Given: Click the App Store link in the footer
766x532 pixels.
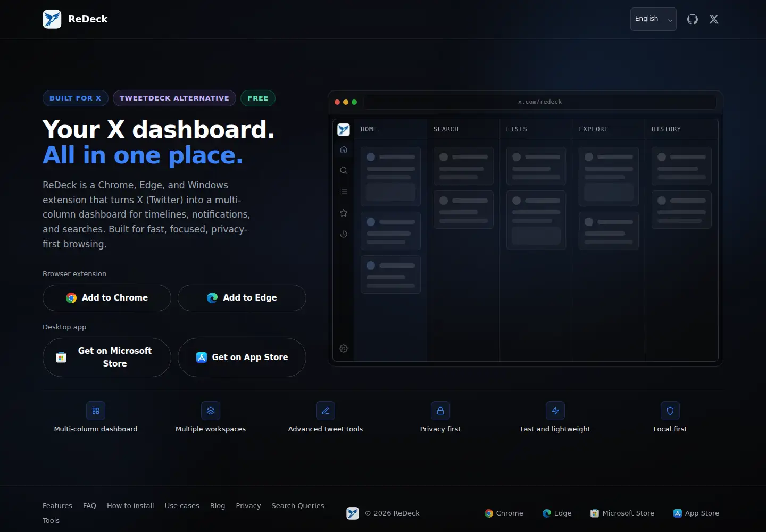Looking at the screenshot, I should click(x=696, y=513).
